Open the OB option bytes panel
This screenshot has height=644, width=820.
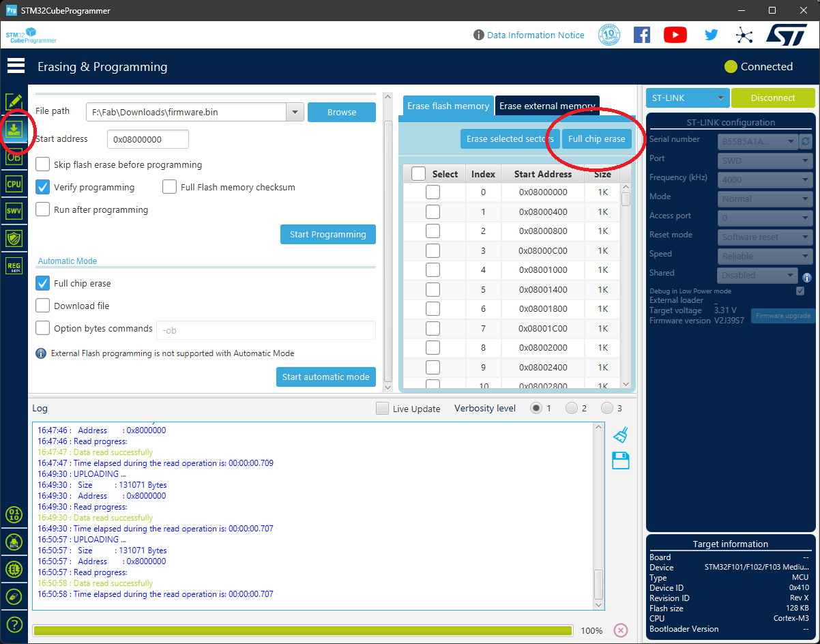pos(14,157)
